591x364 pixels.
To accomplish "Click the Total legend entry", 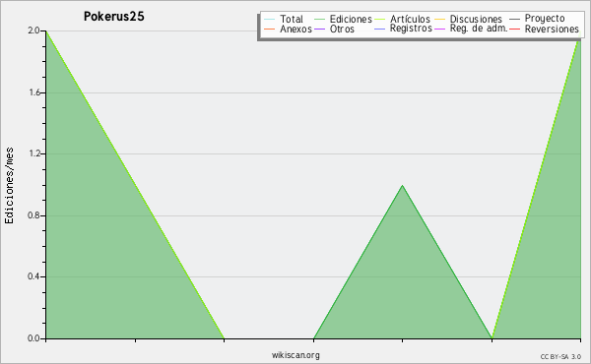I will 284,19.
